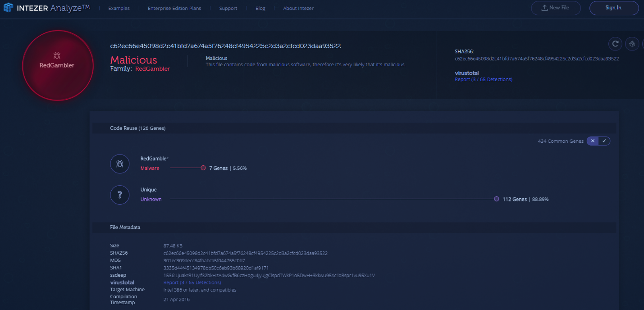This screenshot has height=310, width=644.
Task: Click the RedGambler name in Code Reuse
Action: coord(154,159)
